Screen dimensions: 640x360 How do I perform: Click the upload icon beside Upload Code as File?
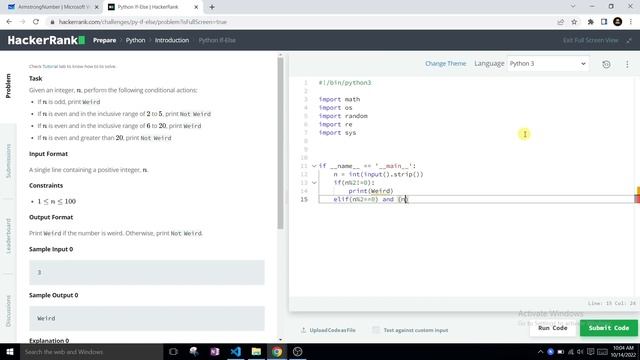click(303, 330)
